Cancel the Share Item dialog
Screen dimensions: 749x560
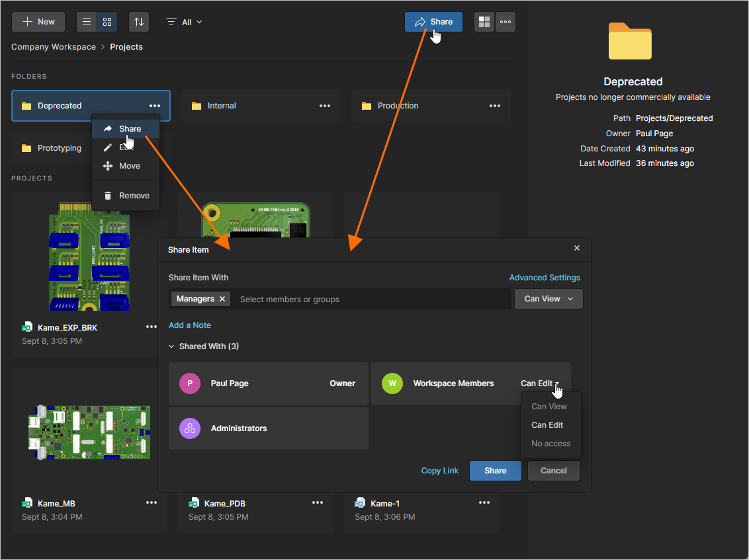click(554, 471)
